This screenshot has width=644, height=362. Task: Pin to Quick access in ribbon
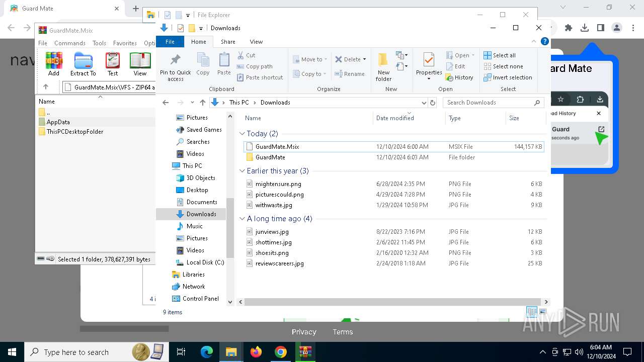point(176,67)
